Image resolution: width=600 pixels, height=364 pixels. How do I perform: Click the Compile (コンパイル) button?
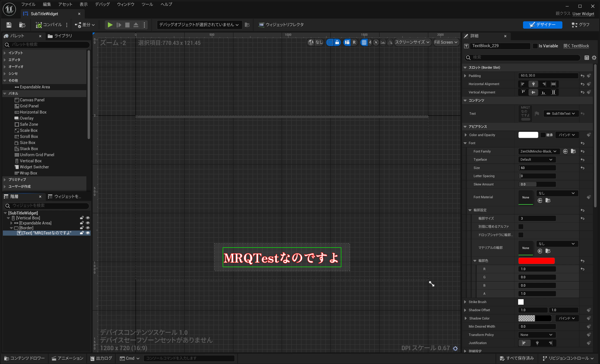(x=49, y=25)
